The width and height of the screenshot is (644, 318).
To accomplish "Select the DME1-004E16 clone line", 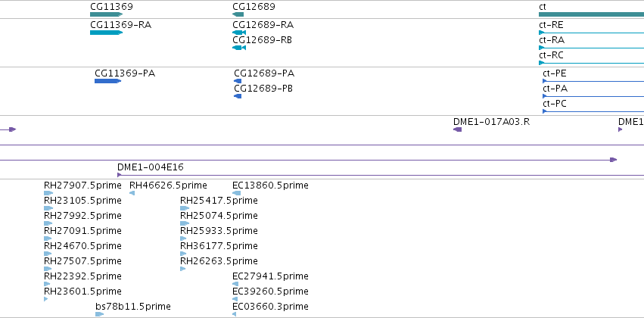I will [381, 175].
